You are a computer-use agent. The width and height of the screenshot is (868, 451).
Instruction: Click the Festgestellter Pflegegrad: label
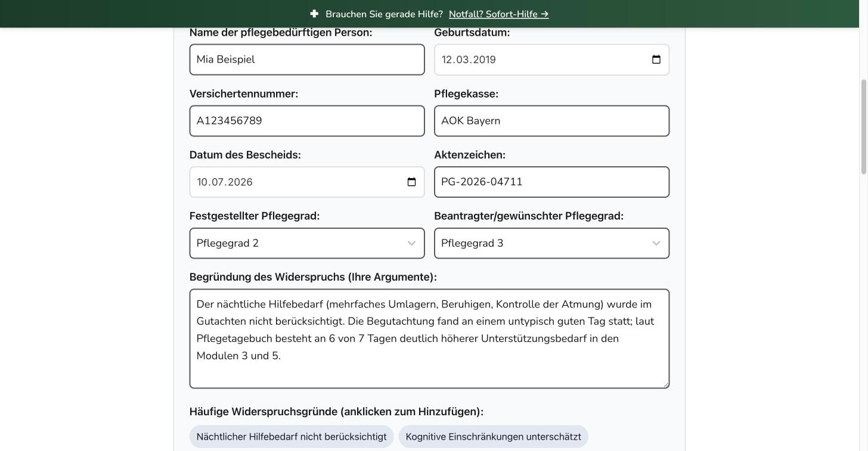coord(255,216)
